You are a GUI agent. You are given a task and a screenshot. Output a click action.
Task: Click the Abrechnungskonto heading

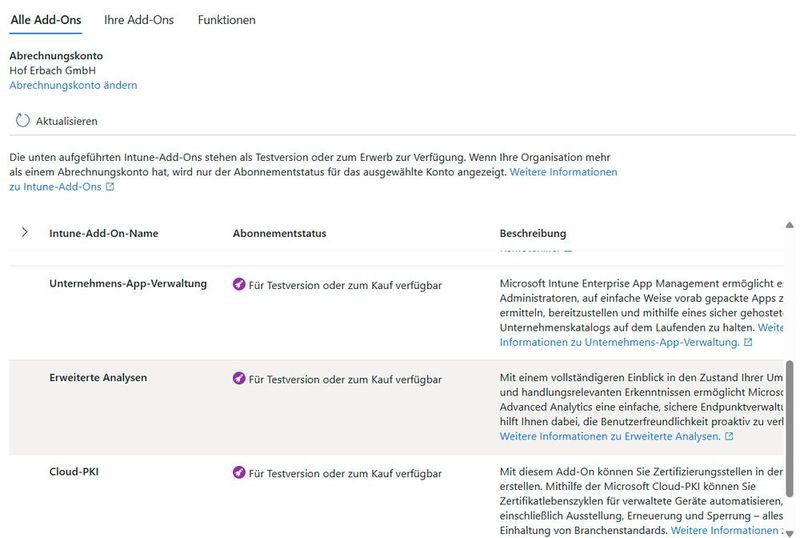tap(56, 56)
